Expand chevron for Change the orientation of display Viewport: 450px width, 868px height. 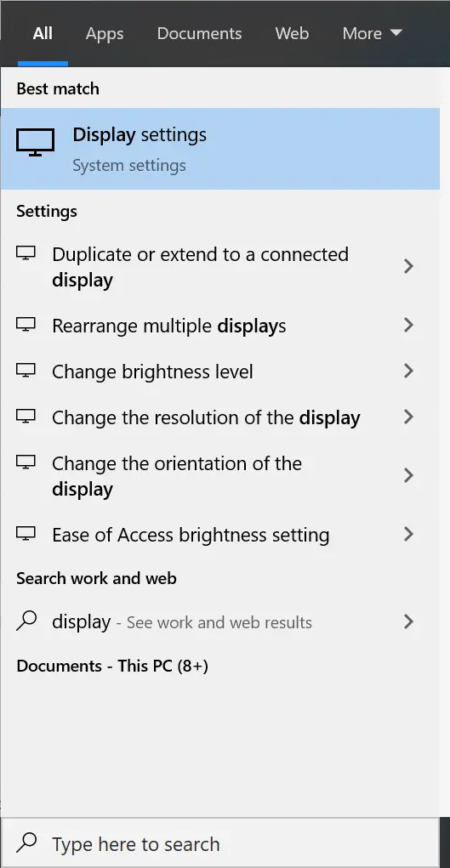[408, 475]
